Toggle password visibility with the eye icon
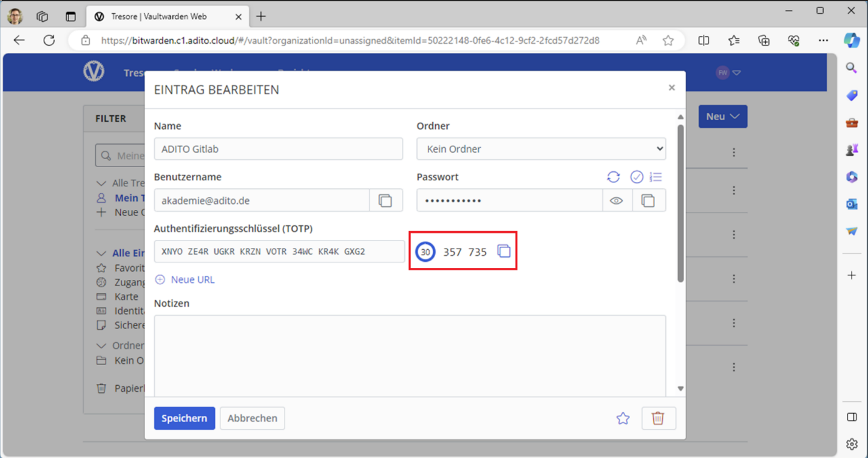This screenshot has width=868, height=458. [617, 200]
